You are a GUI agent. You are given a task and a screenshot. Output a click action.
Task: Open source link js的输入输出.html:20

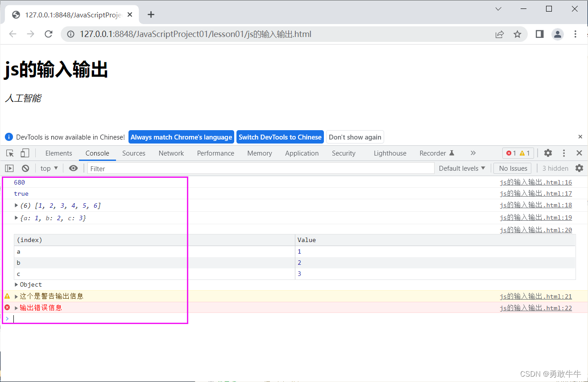536,230
